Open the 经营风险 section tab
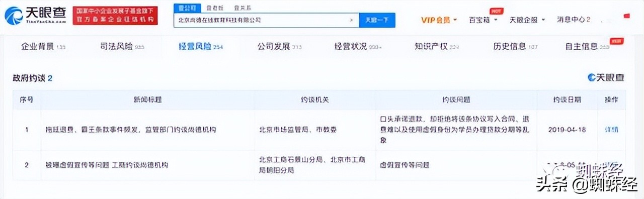644x199 pixels. click(201, 47)
